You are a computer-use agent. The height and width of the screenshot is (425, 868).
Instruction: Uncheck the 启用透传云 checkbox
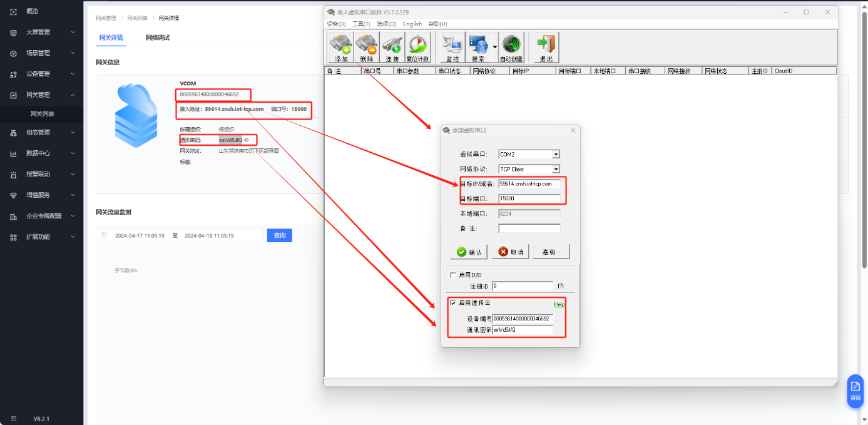[453, 303]
